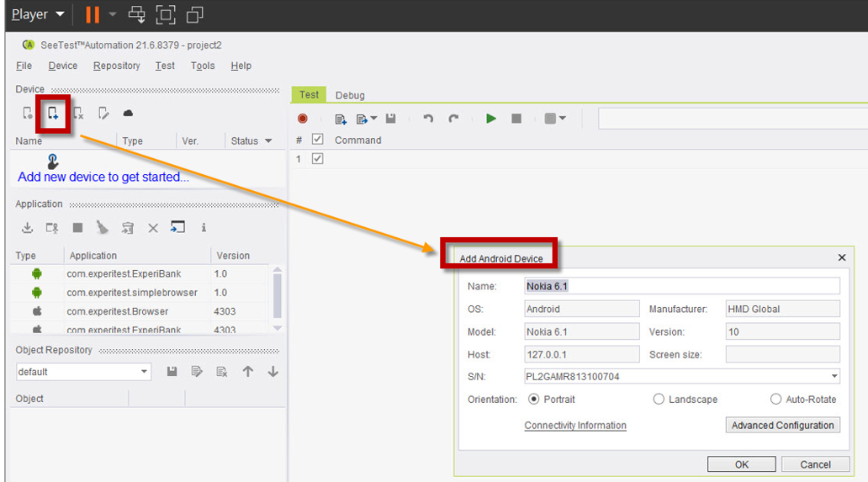This screenshot has width=868, height=482.
Task: Open the Connectivity Information link
Action: coord(575,425)
